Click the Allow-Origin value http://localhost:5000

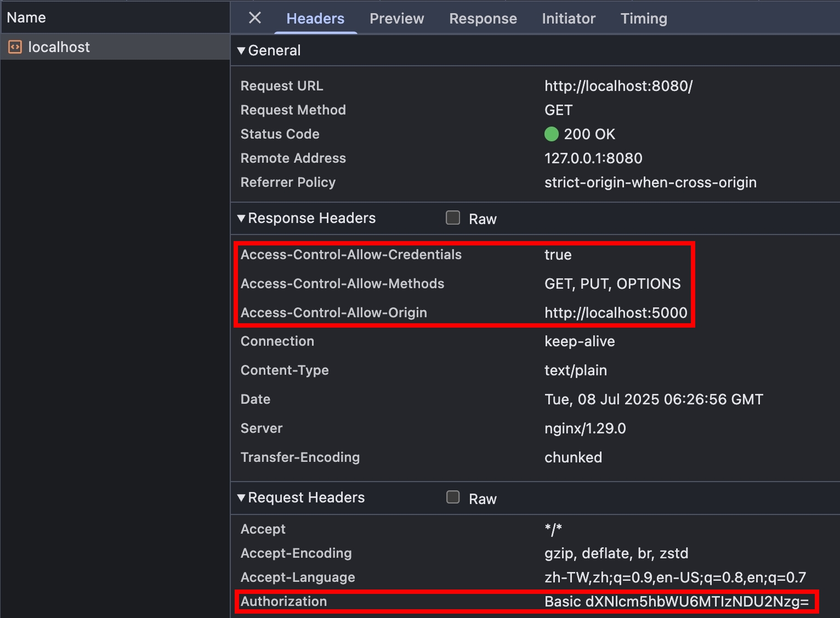(616, 313)
